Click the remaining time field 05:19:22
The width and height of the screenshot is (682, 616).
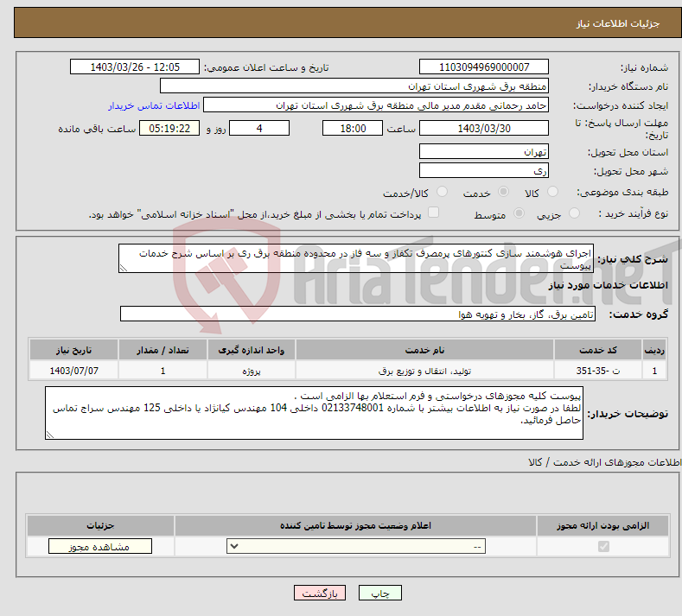(169, 128)
